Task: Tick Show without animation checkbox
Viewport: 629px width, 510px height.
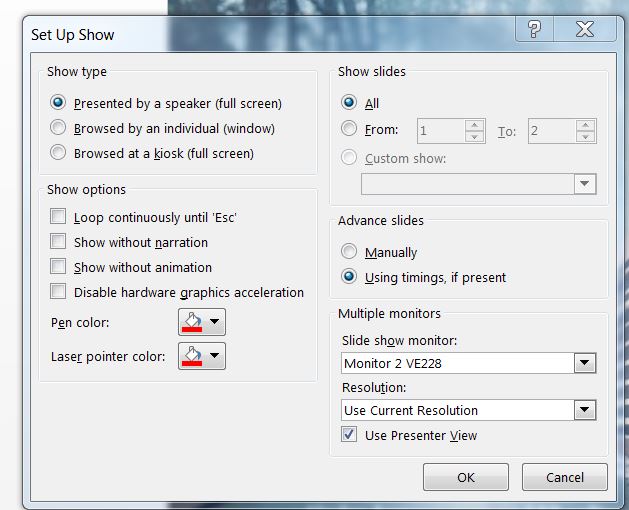Action: [58, 266]
